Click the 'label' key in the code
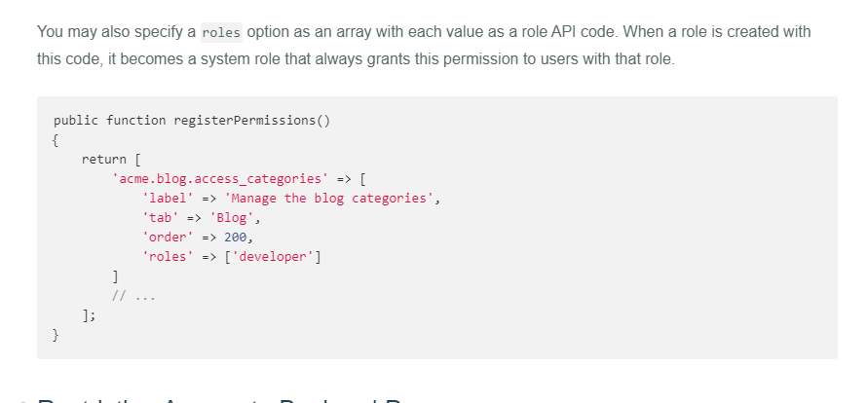The height and width of the screenshot is (403, 868). coord(168,199)
